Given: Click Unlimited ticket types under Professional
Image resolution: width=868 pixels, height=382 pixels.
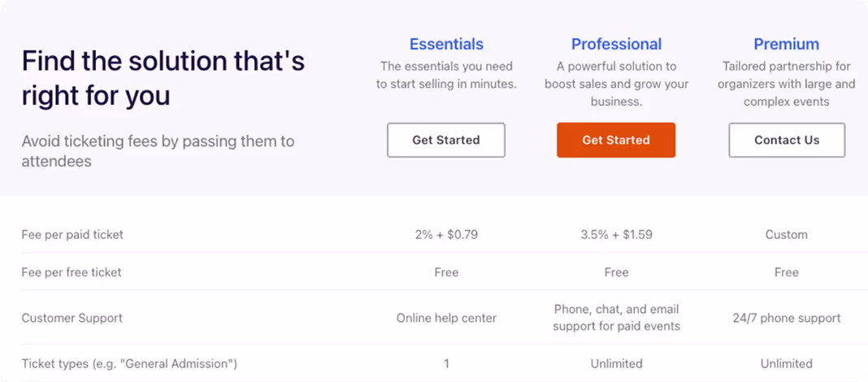Looking at the screenshot, I should pyautogui.click(x=616, y=364).
